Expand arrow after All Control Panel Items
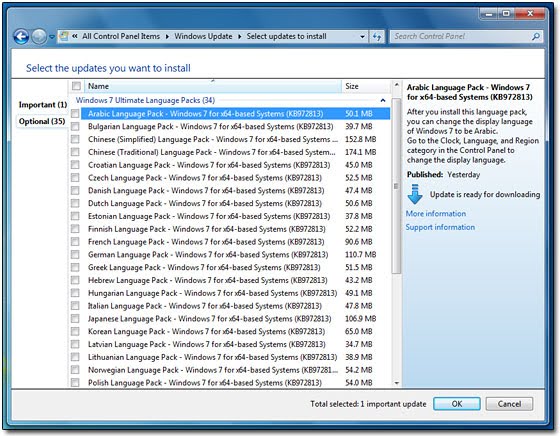Screen dimensions: 560x436 click(x=167, y=37)
